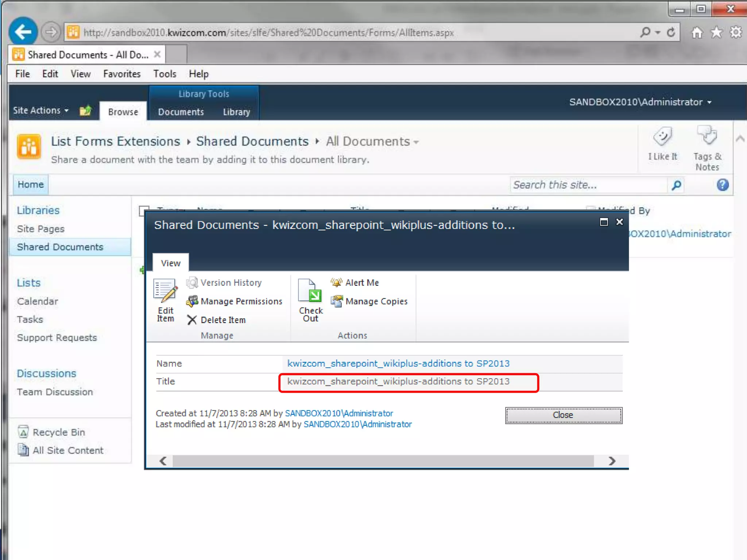The height and width of the screenshot is (560, 747).
Task: Toggle select-all checkbox in document list header
Action: pyautogui.click(x=144, y=210)
